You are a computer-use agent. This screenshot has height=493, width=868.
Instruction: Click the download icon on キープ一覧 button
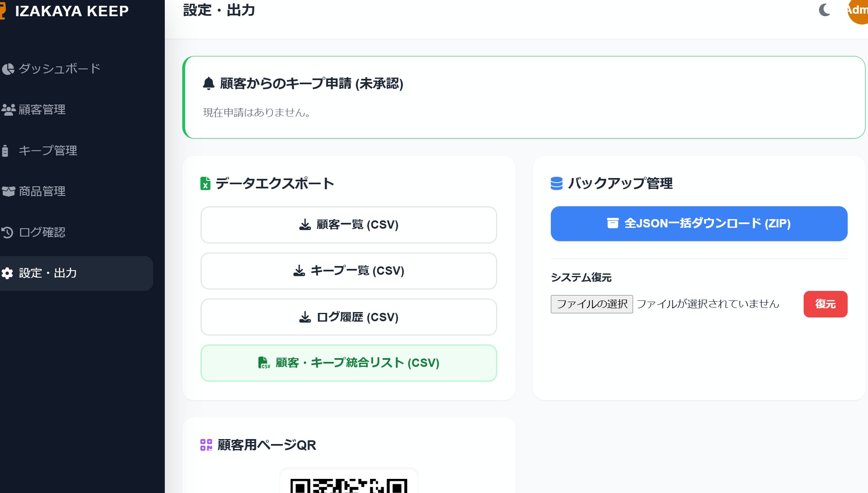pyautogui.click(x=299, y=271)
